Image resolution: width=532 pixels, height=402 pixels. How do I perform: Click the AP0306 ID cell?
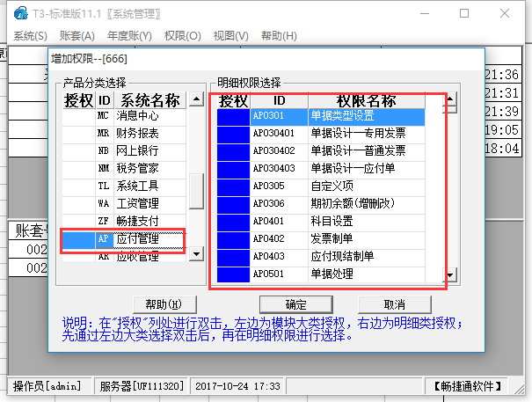[x=280, y=206]
